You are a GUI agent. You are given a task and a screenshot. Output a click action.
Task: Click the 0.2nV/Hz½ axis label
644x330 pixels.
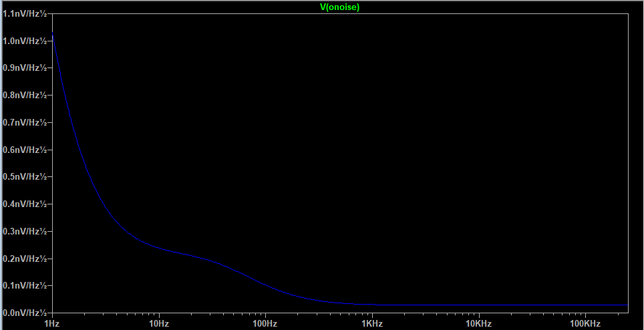(25, 258)
